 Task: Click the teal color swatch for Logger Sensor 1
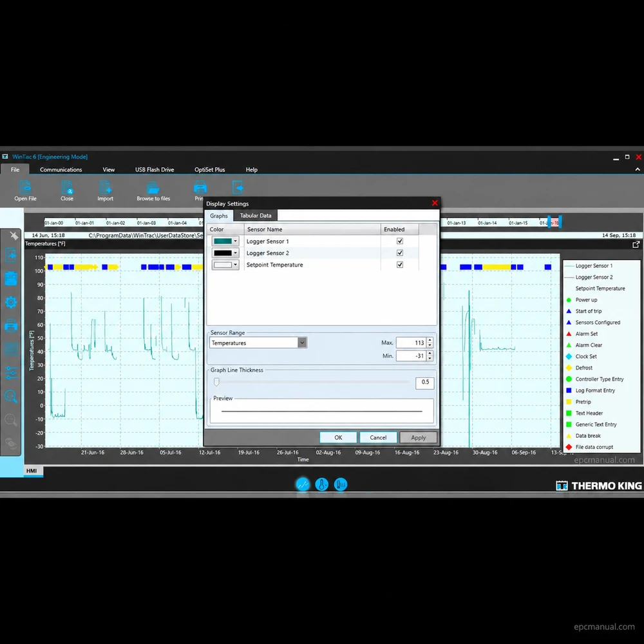(223, 241)
